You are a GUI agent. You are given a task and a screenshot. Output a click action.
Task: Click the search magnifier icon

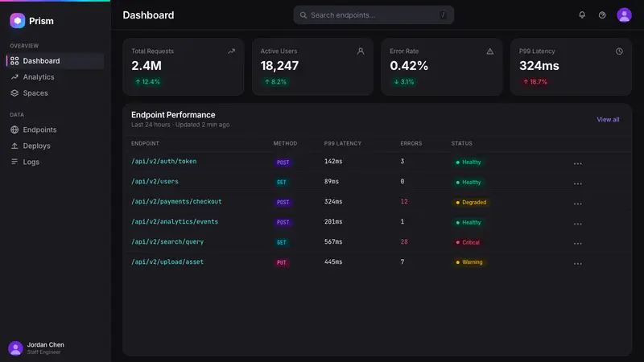[303, 15]
